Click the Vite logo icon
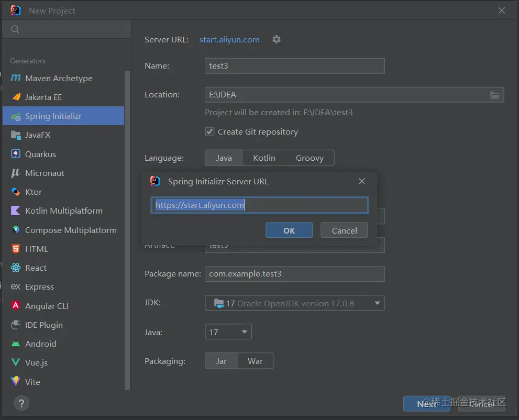Viewport: 519px width, 420px height. click(x=16, y=381)
